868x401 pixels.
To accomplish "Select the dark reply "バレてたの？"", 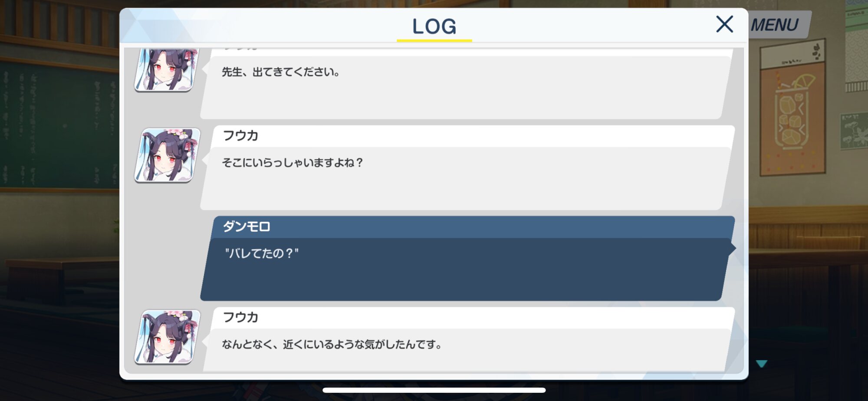I will pyautogui.click(x=467, y=269).
